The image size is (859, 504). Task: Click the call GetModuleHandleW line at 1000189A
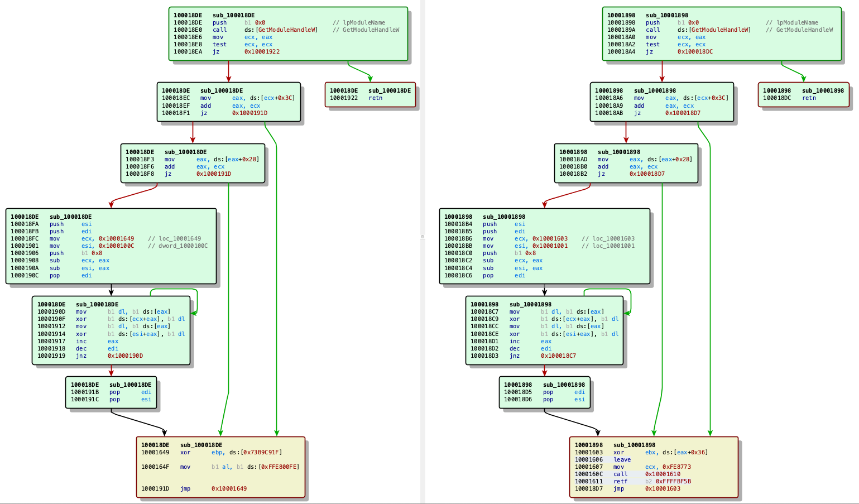(720, 30)
